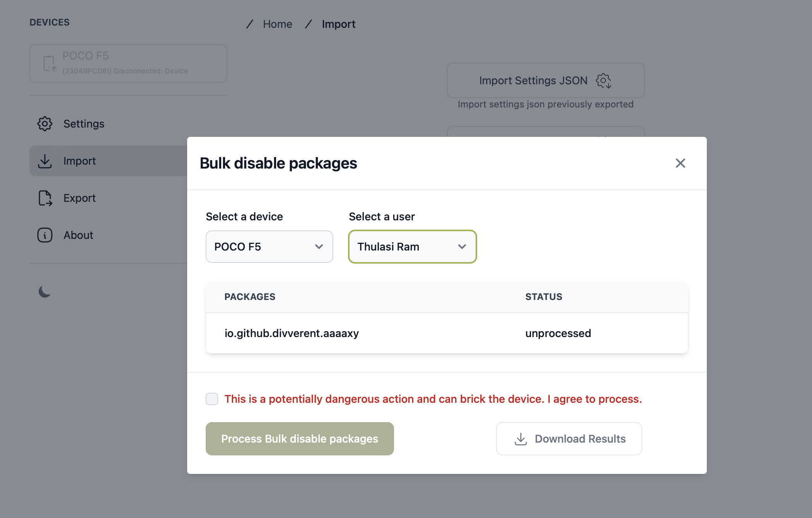Click the About info icon

[x=45, y=235]
